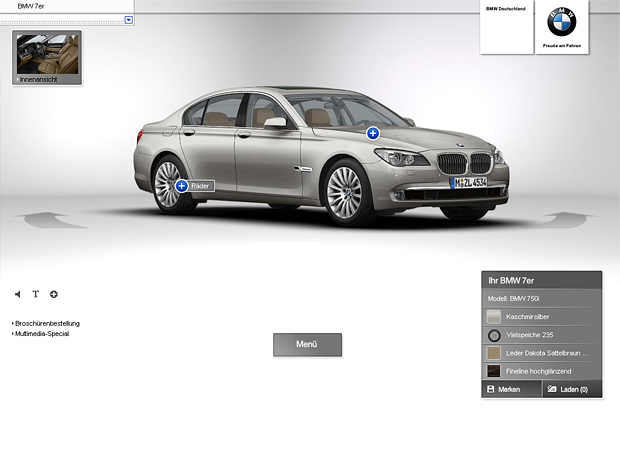This screenshot has width=620, height=465.
Task: Click the zoom plus icon near the T
Action: [x=54, y=294]
